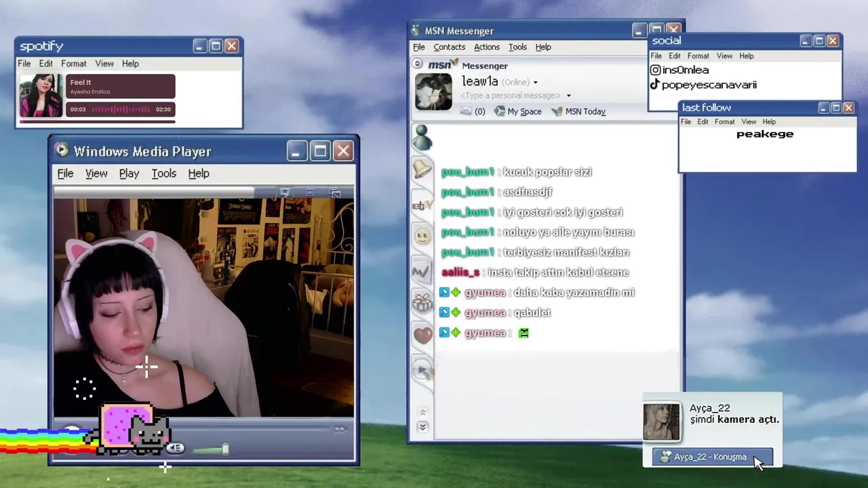Screen dimensions: 868x488
Task: Click green badge beside gyumea's 'qabulet' message
Action: [456, 312]
